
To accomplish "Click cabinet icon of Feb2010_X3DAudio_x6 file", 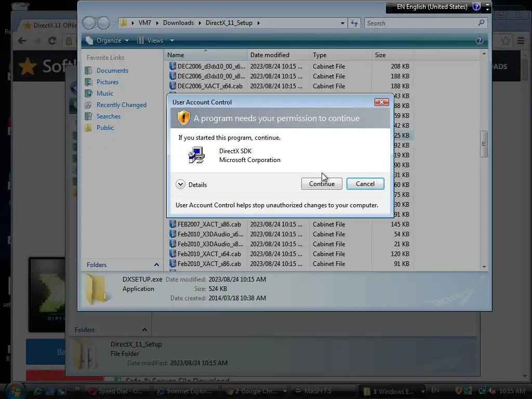I will tap(172, 234).
